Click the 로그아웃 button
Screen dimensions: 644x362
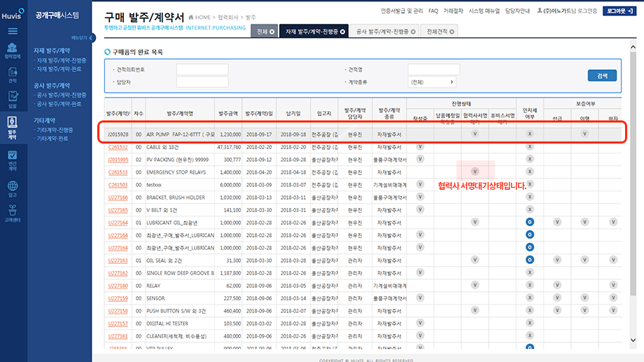(x=619, y=11)
